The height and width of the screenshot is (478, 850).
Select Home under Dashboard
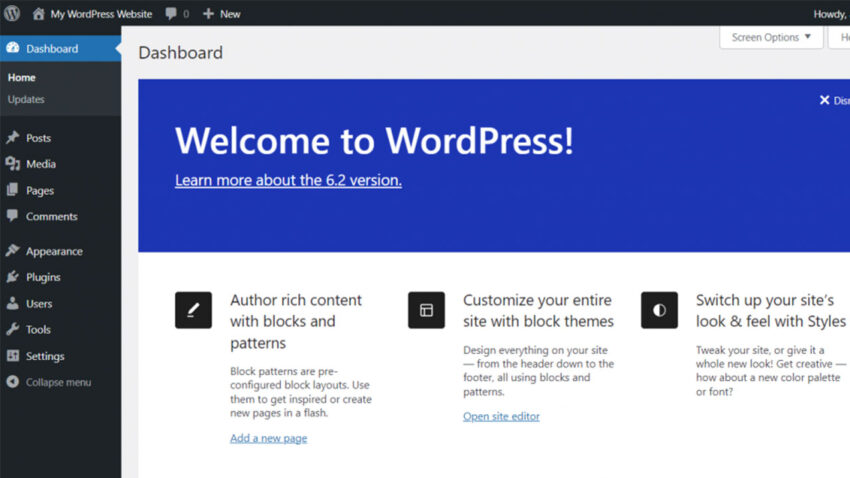[22, 77]
